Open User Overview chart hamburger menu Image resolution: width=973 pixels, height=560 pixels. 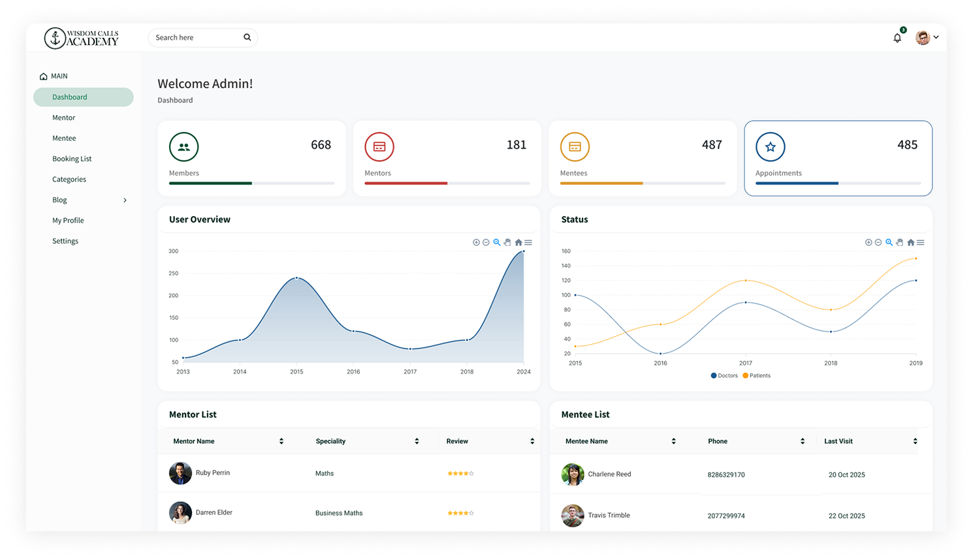click(x=528, y=242)
